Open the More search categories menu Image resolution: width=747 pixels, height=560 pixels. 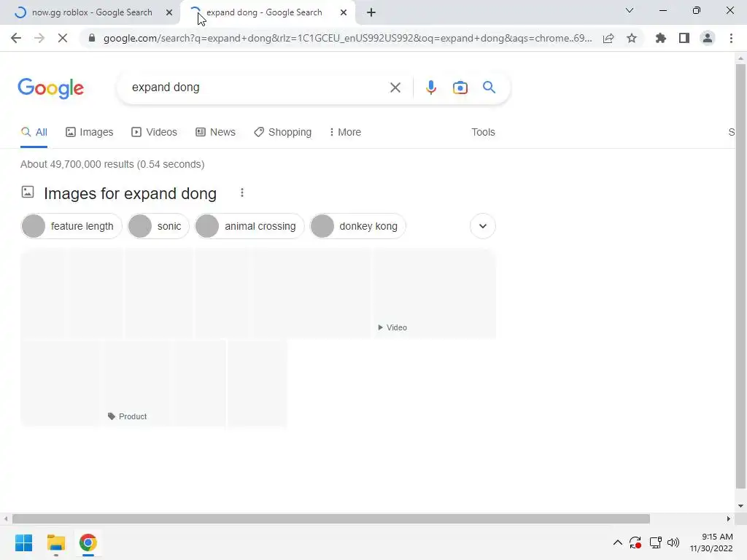(x=345, y=133)
